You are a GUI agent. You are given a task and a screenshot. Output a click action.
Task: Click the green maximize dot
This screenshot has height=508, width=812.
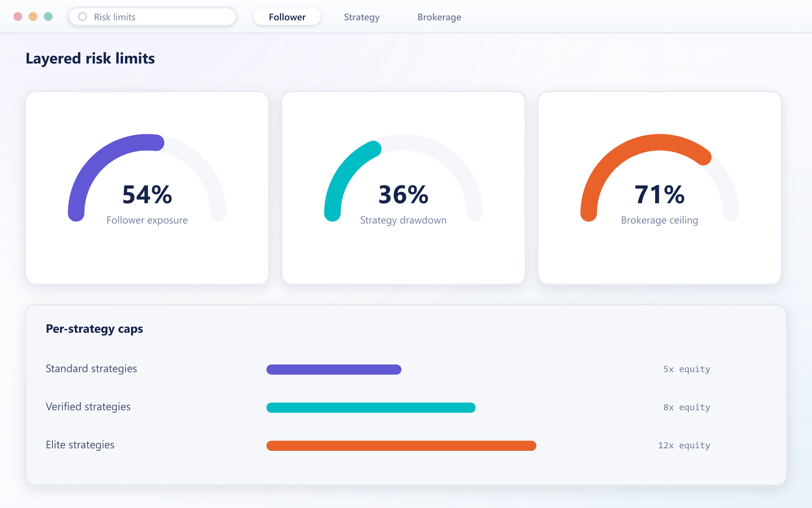click(x=48, y=17)
